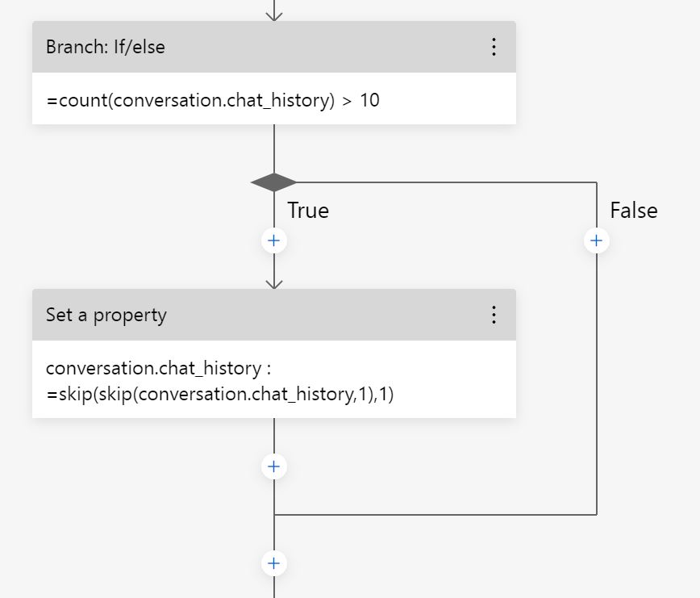Click the plus icon under the True branch
Screen dimensions: 700x598
(x=274, y=240)
